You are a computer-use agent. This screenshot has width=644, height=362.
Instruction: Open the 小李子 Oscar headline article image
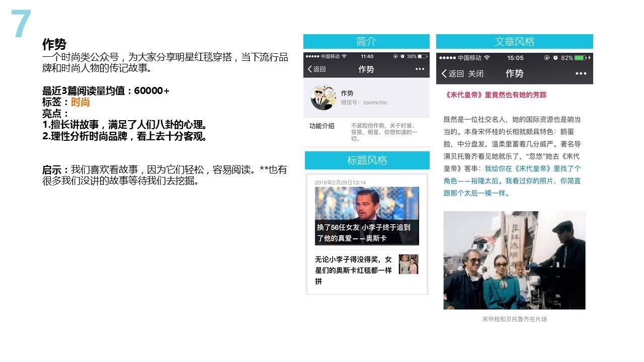pos(367,216)
